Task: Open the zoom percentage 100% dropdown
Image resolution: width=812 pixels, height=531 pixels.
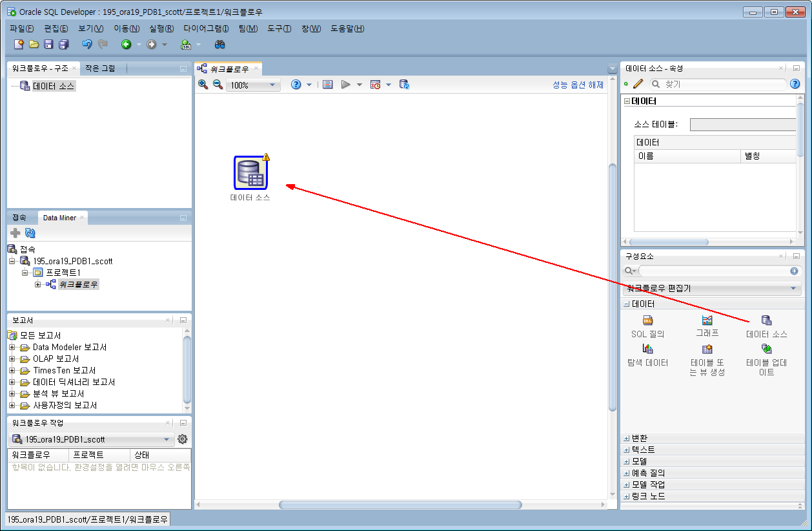Action: click(x=253, y=85)
